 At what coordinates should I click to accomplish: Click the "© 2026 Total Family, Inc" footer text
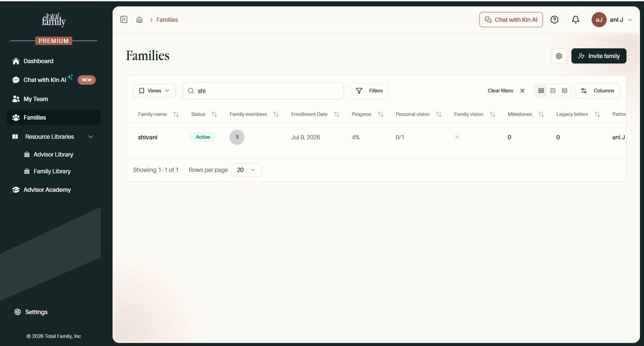pos(54,336)
